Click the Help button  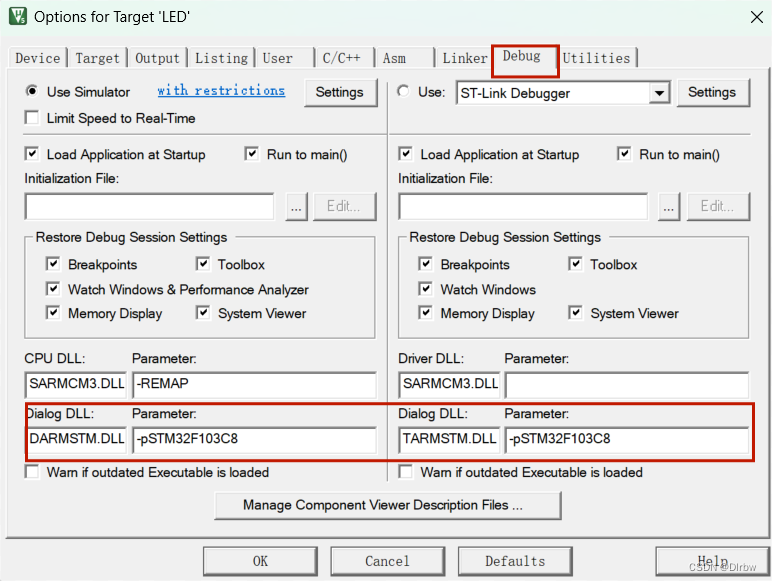(713, 561)
